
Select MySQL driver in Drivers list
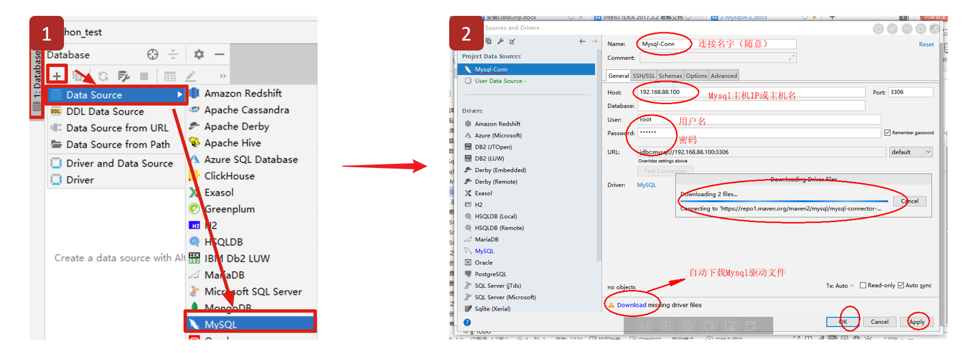point(484,251)
